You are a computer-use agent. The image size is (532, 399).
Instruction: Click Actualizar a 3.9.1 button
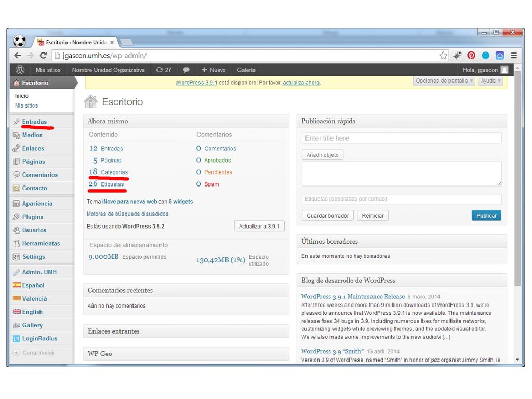[x=259, y=227]
